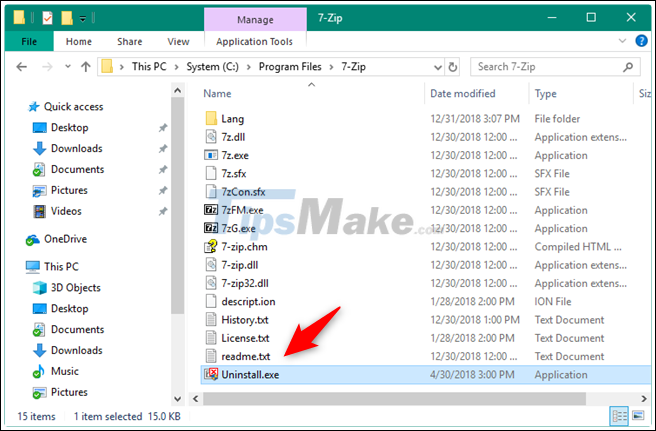Click the file list right scroll arrow

coord(643,399)
